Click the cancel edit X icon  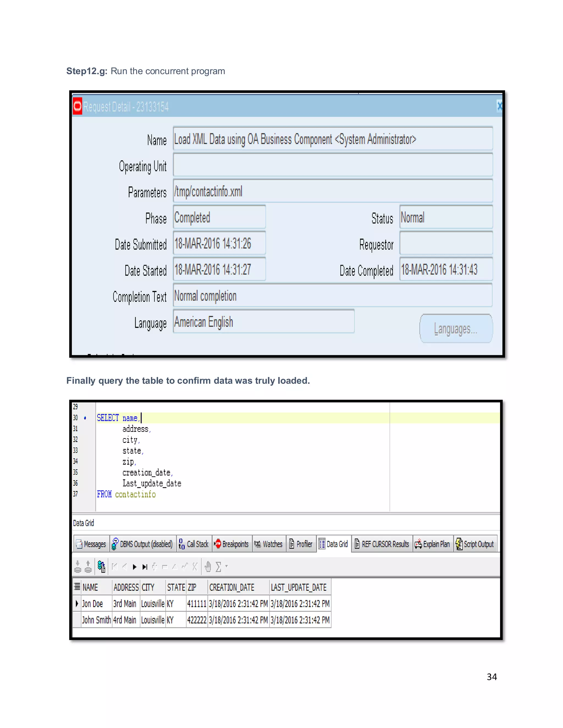(195, 566)
